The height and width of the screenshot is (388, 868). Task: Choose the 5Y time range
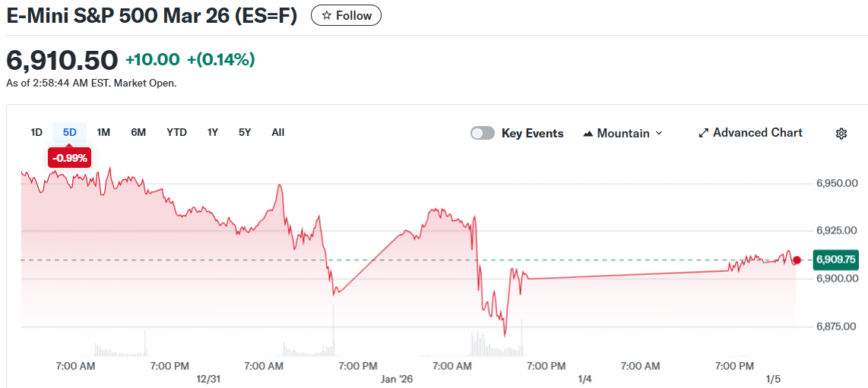(x=245, y=132)
